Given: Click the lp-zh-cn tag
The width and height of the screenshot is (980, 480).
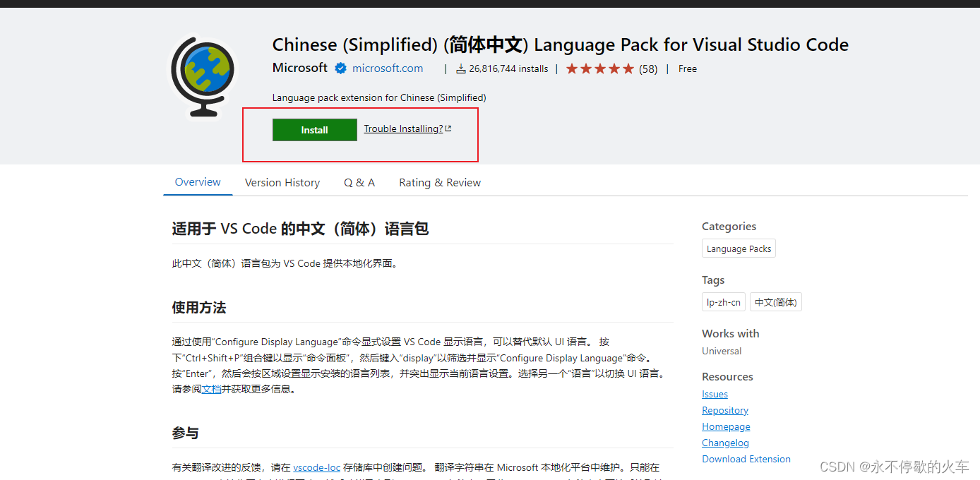Looking at the screenshot, I should coord(724,302).
